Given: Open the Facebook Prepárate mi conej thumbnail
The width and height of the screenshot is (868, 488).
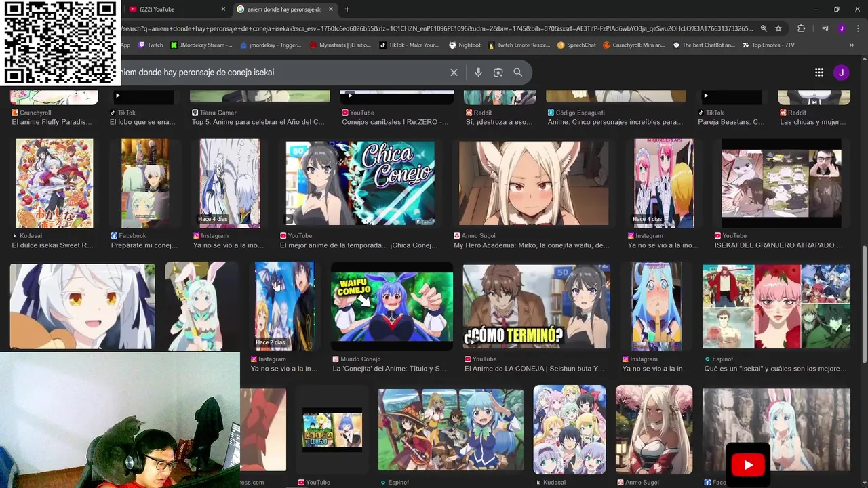Looking at the screenshot, I should [145, 183].
